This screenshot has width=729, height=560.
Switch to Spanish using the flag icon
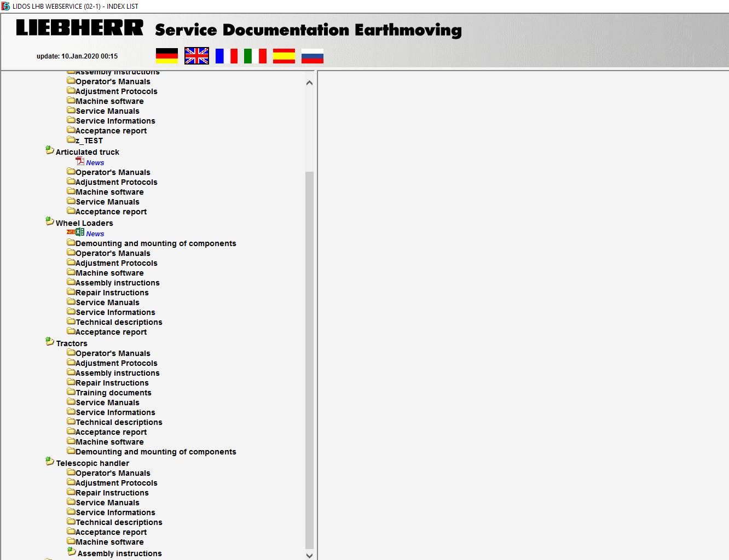pyautogui.click(x=284, y=55)
